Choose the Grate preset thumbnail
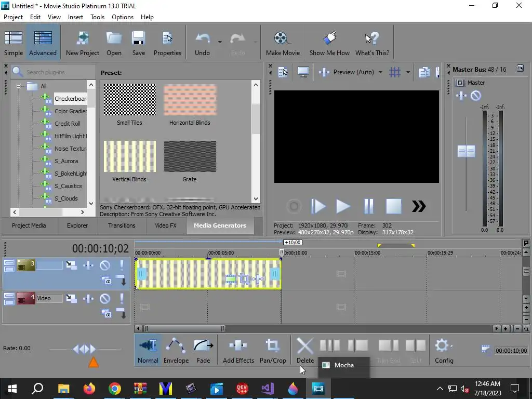This screenshot has width=532, height=399. [x=190, y=156]
